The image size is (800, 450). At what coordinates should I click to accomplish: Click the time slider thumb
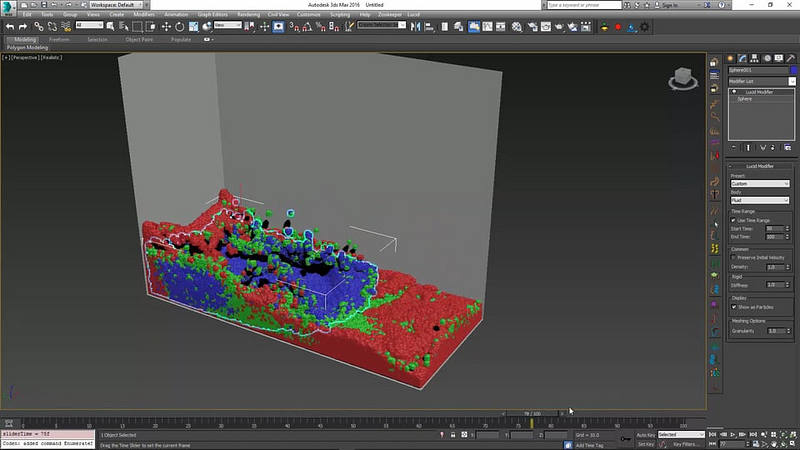pyautogui.click(x=532, y=414)
